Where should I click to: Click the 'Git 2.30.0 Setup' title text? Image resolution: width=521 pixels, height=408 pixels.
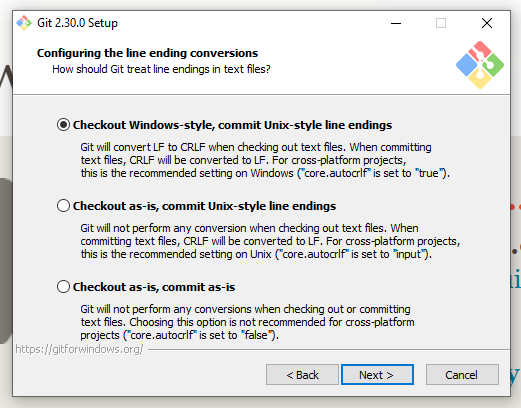[x=77, y=23]
